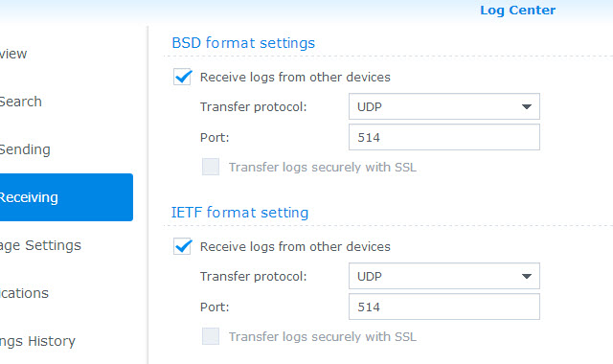The height and width of the screenshot is (364, 613).
Task: Open the Storage Settings sidebar item
Action: (x=40, y=245)
